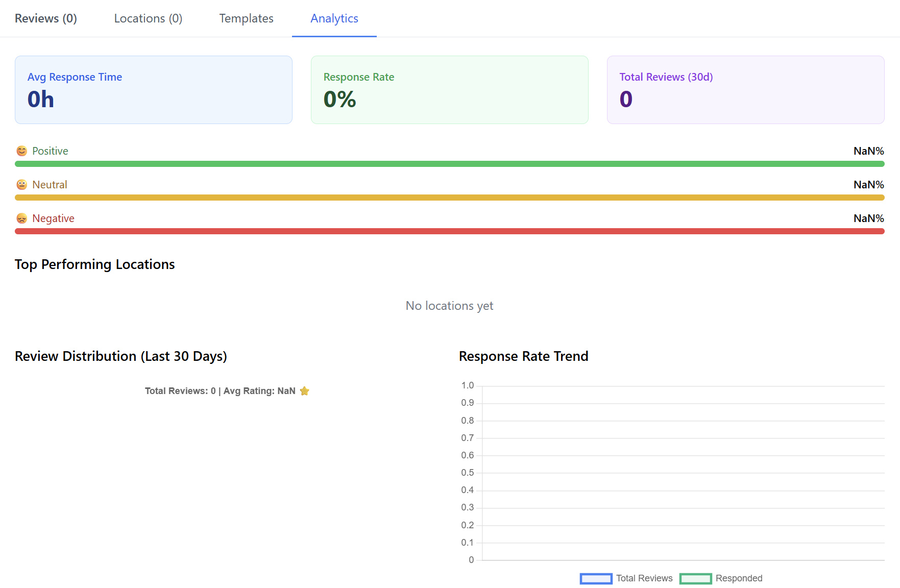Select the Analytics tab
This screenshot has height=588, width=900.
(x=334, y=18)
